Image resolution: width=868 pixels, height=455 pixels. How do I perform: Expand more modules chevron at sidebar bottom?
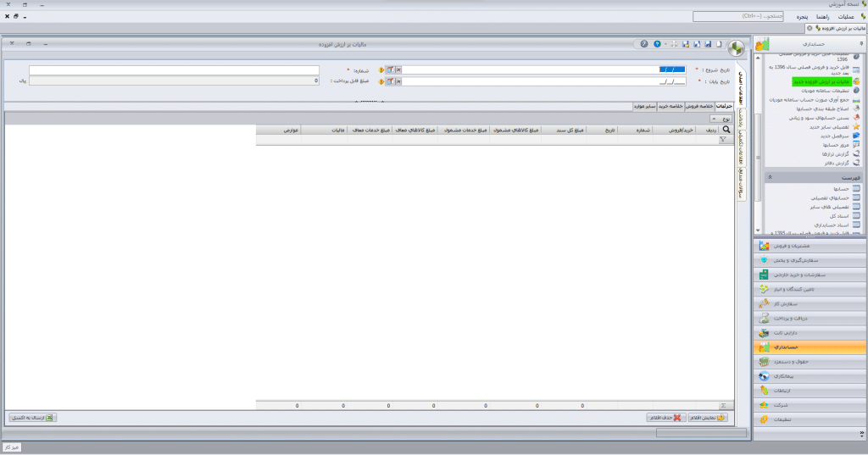(862, 434)
